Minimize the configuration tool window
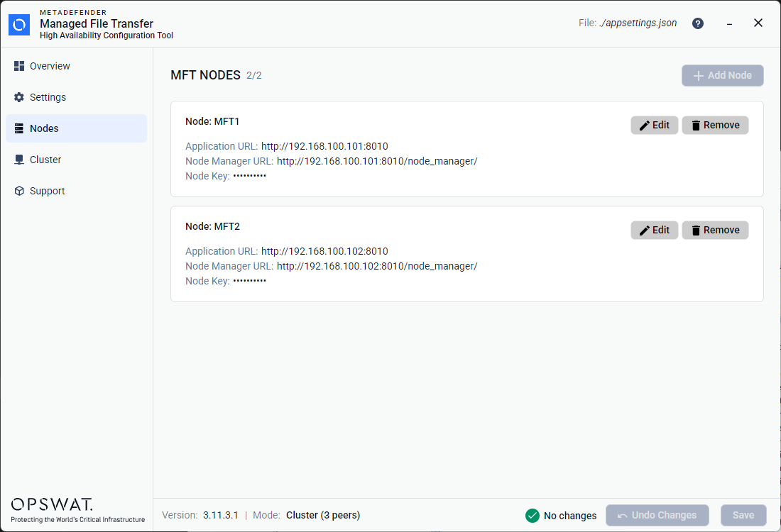The height and width of the screenshot is (532, 781). coord(729,23)
